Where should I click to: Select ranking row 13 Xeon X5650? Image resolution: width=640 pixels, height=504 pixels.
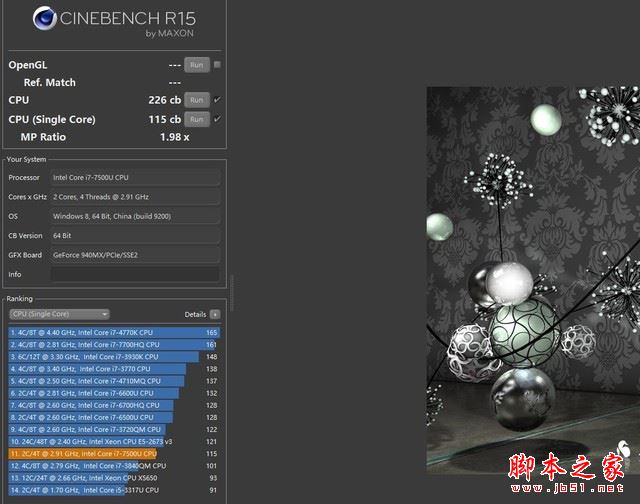pos(114,478)
